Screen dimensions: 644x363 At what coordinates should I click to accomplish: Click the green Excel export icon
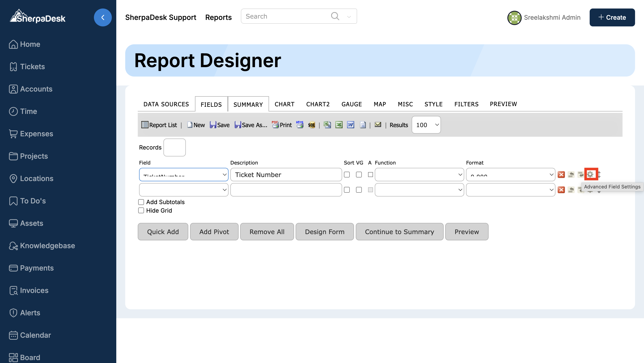coord(339,125)
